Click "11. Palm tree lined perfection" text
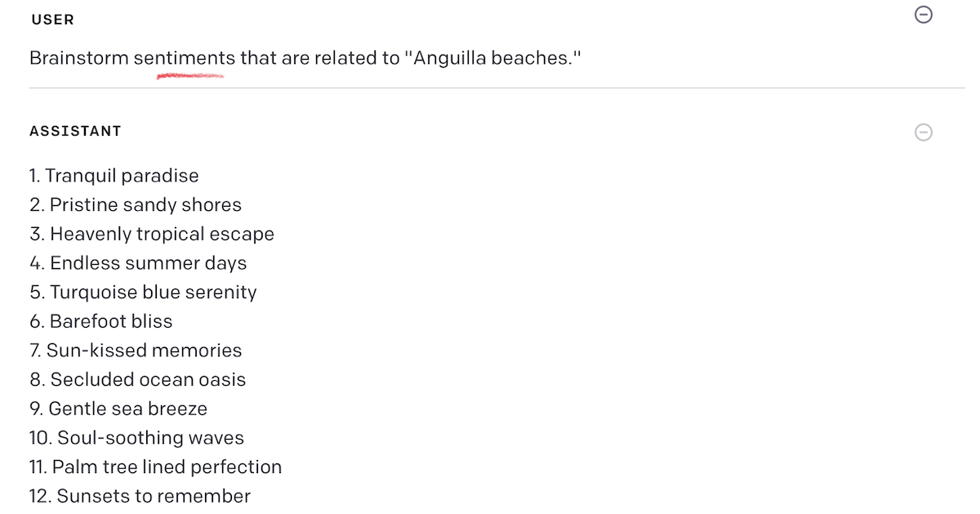980x514 pixels. (155, 467)
